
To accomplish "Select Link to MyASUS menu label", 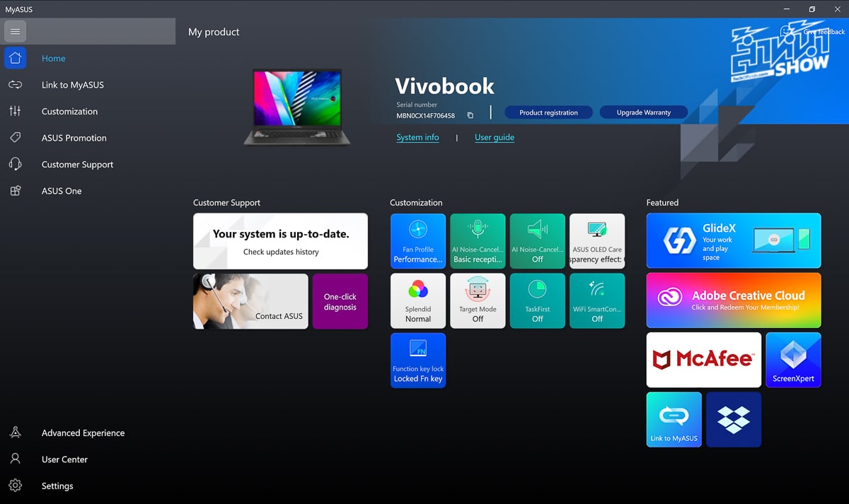I will click(x=73, y=85).
